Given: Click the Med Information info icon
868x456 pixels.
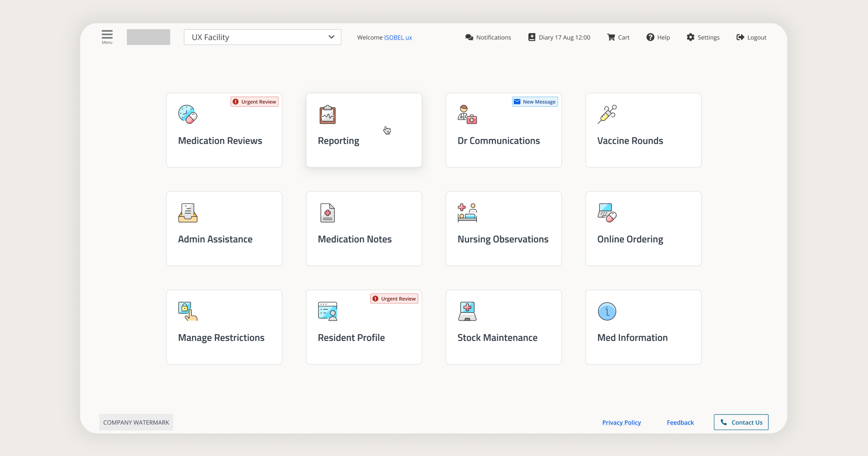Looking at the screenshot, I should click(x=607, y=311).
